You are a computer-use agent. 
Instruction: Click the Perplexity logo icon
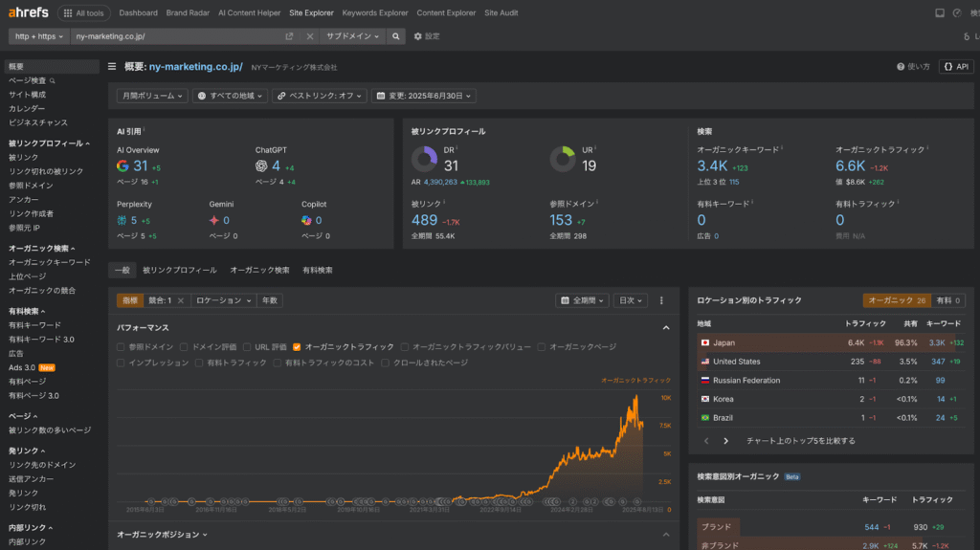[x=122, y=220]
